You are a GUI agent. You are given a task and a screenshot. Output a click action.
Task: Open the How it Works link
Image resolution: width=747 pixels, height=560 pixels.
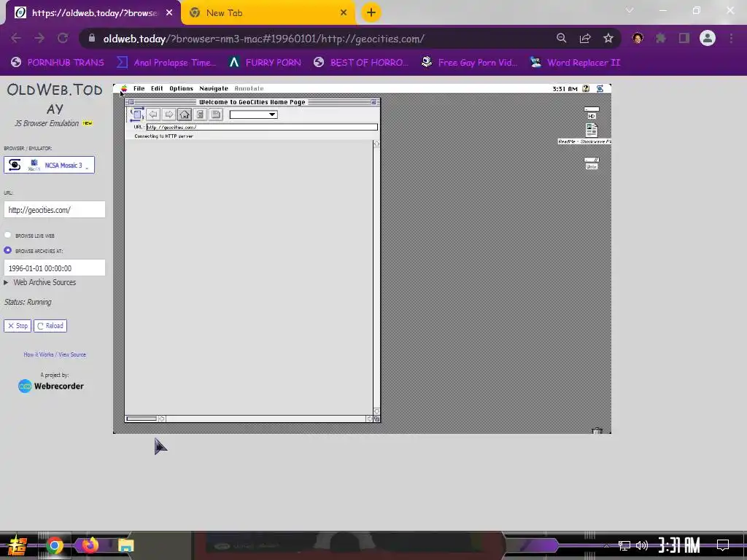click(39, 354)
